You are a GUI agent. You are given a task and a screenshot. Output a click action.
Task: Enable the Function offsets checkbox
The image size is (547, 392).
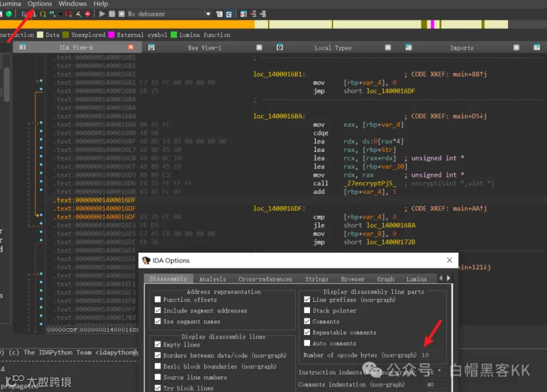tap(158, 300)
